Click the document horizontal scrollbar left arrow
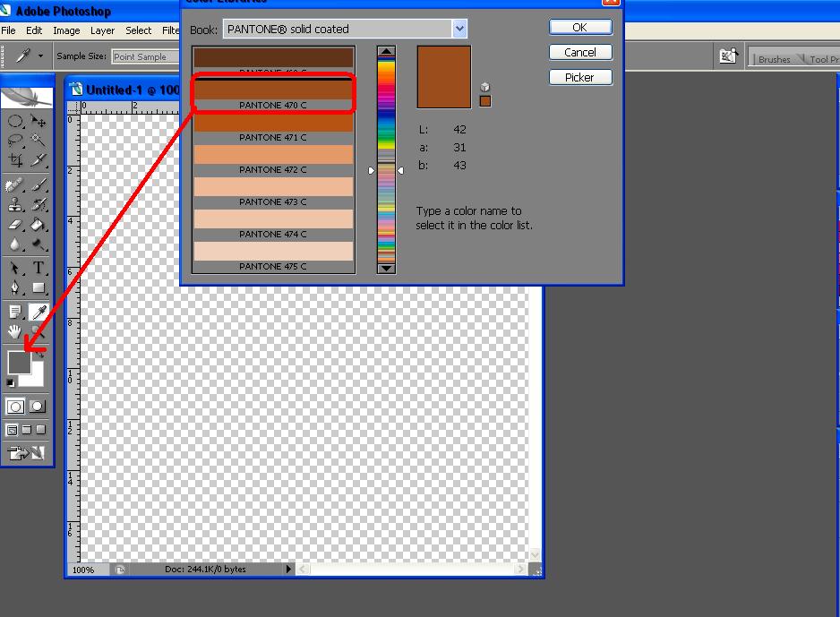The height and width of the screenshot is (617, 840). (304, 569)
